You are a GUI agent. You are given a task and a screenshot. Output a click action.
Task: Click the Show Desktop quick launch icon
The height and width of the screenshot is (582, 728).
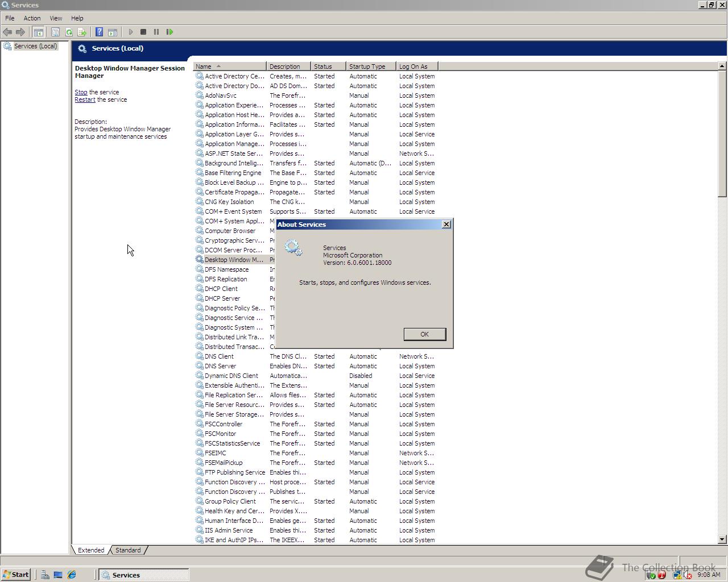click(x=58, y=575)
